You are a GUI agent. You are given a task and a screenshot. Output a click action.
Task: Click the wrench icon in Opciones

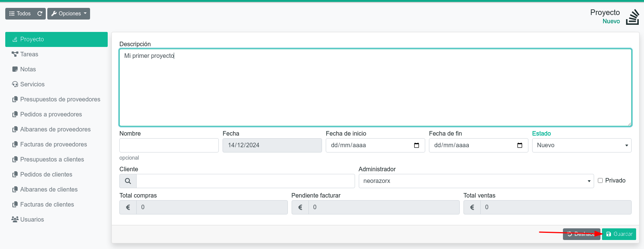[54, 14]
